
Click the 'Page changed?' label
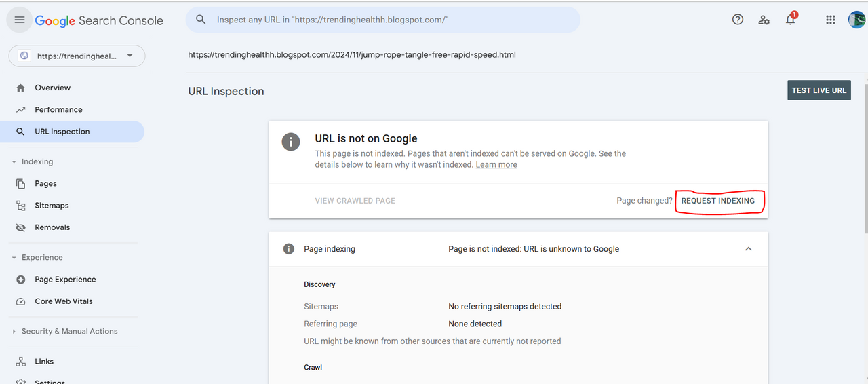(644, 201)
